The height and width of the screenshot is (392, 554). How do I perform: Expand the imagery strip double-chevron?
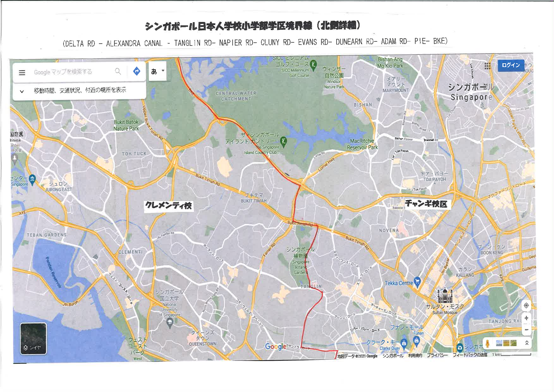click(527, 343)
